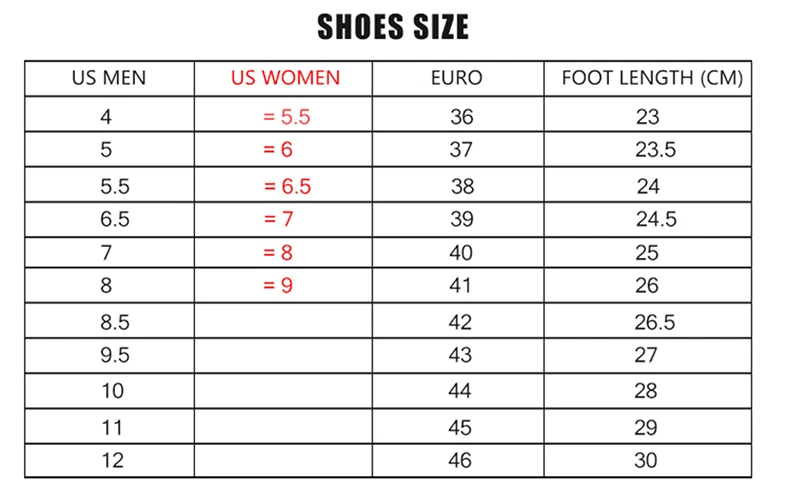Click the women's size = 5.5 cell
This screenshot has width=790, height=491.
tap(283, 114)
